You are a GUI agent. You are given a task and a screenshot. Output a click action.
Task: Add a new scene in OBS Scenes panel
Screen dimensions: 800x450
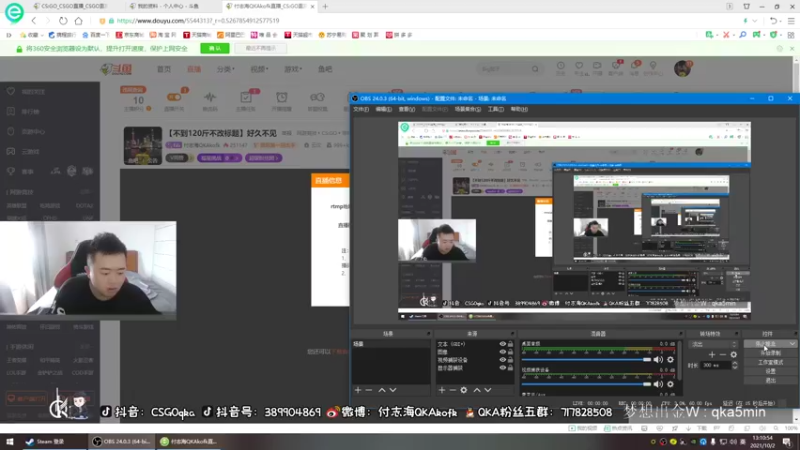[x=358, y=390]
